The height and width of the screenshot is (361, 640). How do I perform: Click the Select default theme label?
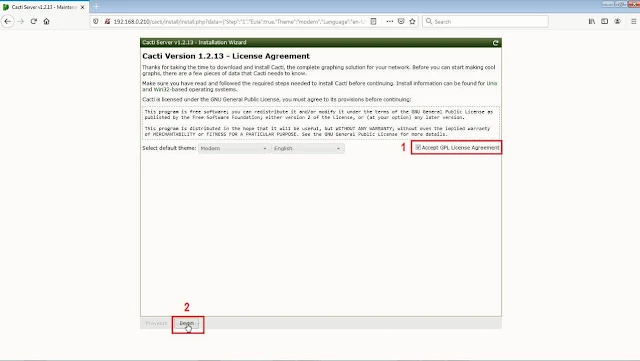point(169,148)
